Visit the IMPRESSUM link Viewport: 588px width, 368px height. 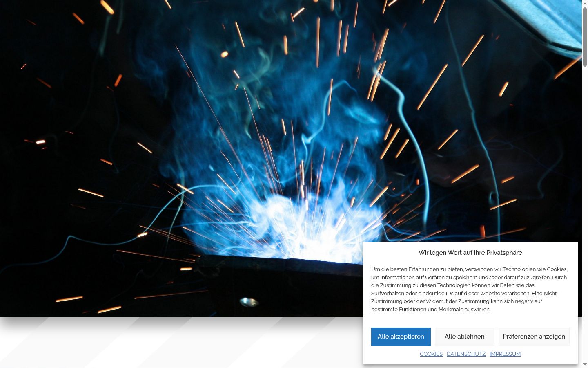point(505,354)
